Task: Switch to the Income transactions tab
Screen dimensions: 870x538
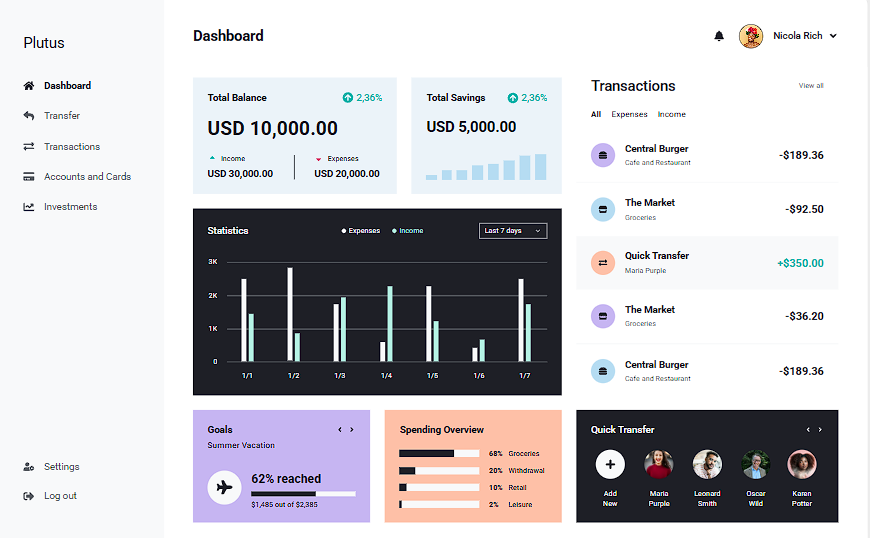Action: click(x=671, y=115)
